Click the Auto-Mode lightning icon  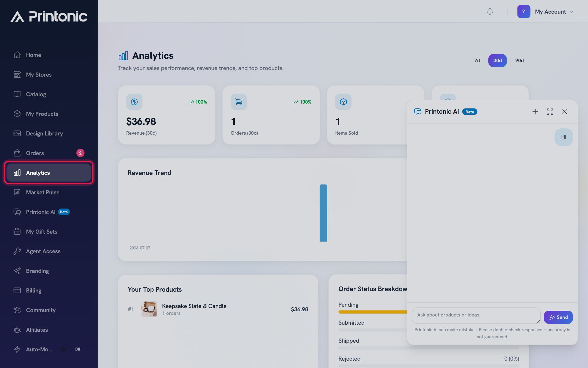click(17, 349)
